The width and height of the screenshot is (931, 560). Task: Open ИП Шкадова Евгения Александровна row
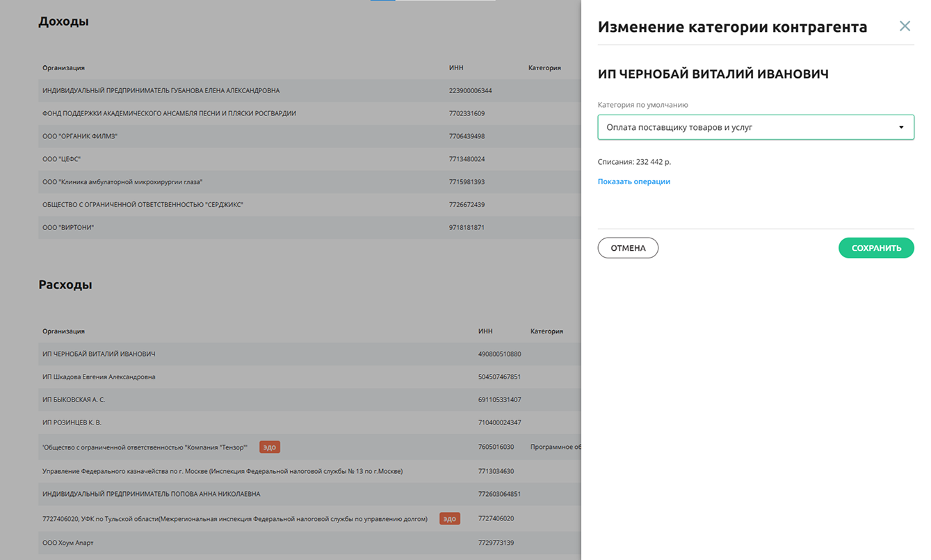click(309, 377)
